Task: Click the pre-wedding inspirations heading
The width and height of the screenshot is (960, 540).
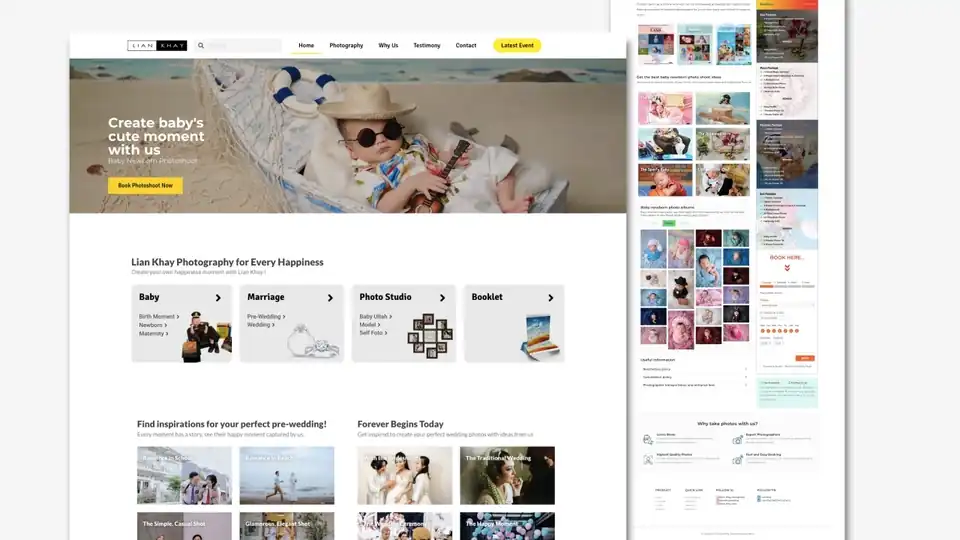Action: click(231, 424)
